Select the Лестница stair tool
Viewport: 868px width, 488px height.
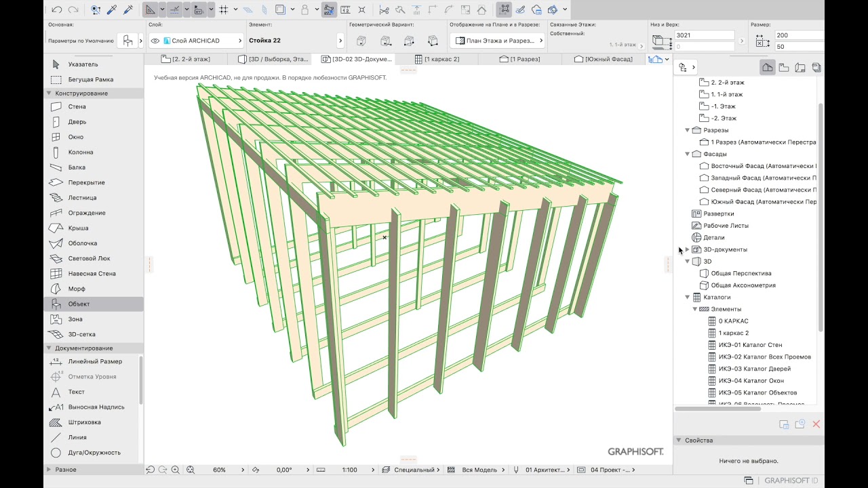94,198
